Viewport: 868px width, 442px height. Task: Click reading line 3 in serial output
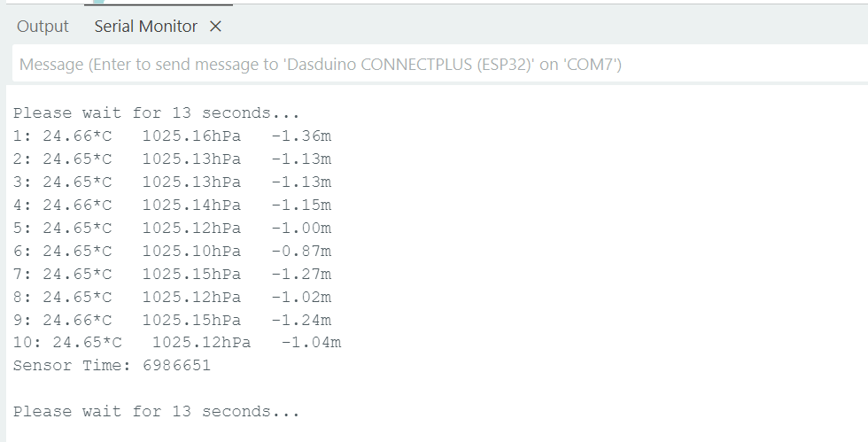pyautogui.click(x=173, y=182)
